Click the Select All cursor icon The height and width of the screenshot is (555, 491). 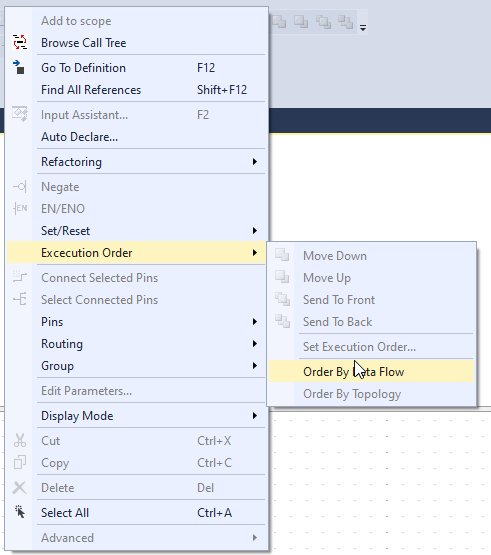click(x=20, y=512)
